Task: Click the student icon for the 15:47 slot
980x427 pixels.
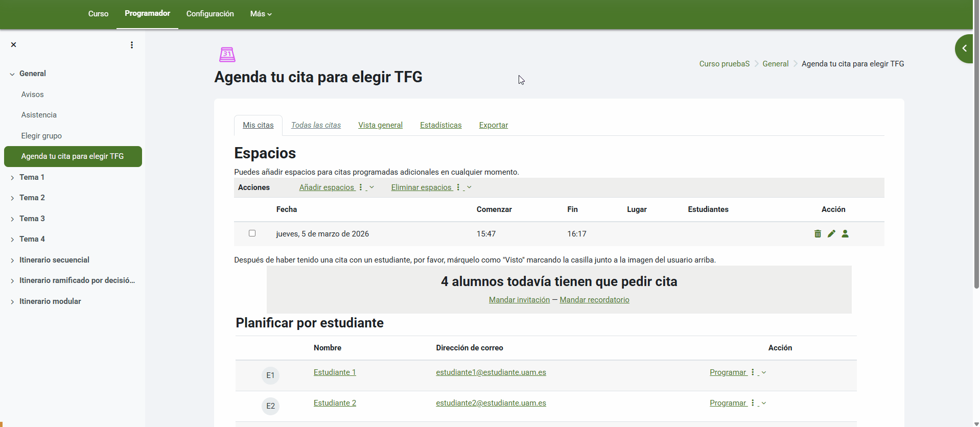Action: (x=845, y=233)
